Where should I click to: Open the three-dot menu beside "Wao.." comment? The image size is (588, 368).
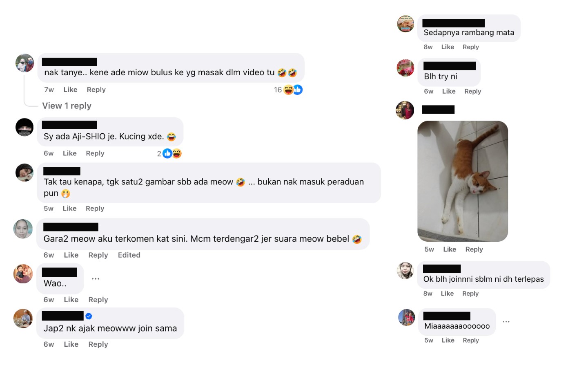[x=96, y=278]
